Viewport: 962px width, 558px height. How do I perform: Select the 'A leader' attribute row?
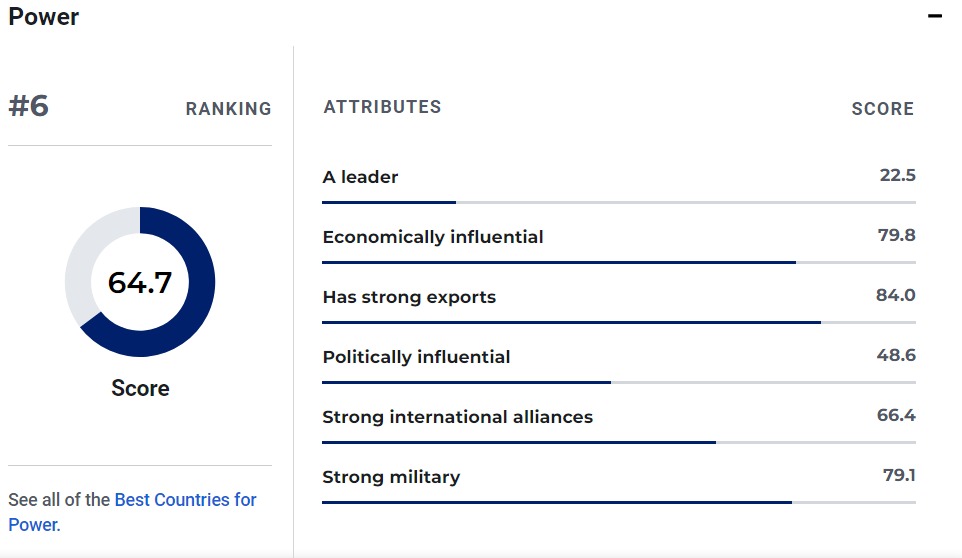[x=360, y=177]
